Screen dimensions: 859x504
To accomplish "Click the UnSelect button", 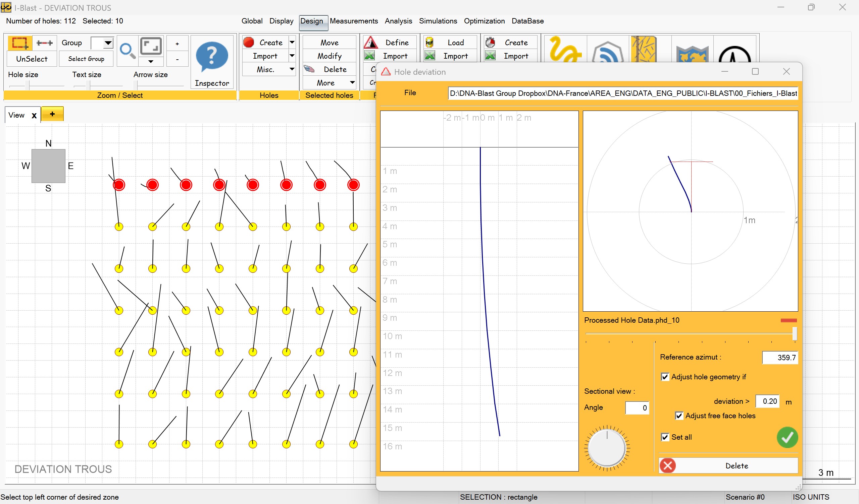I will coord(31,59).
